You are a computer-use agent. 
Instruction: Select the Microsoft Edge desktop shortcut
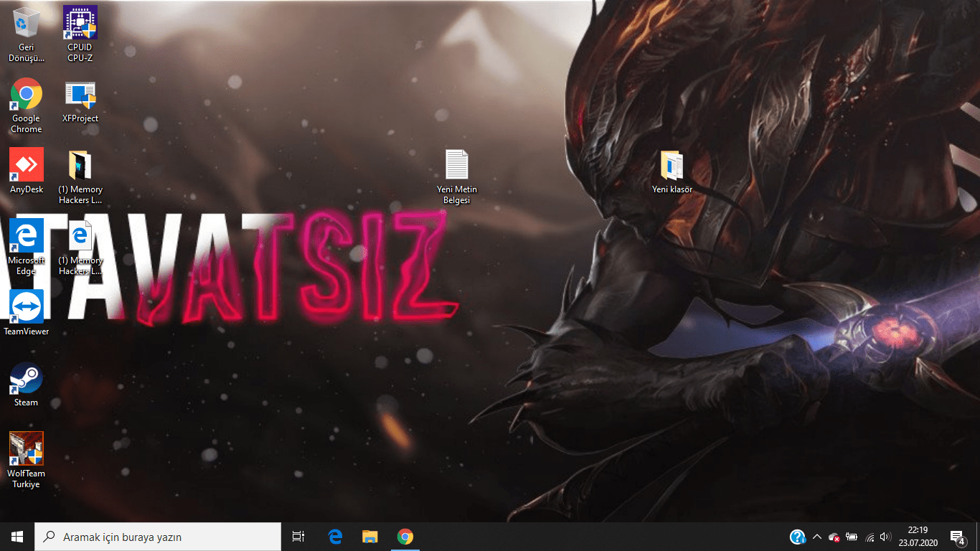pos(27,248)
